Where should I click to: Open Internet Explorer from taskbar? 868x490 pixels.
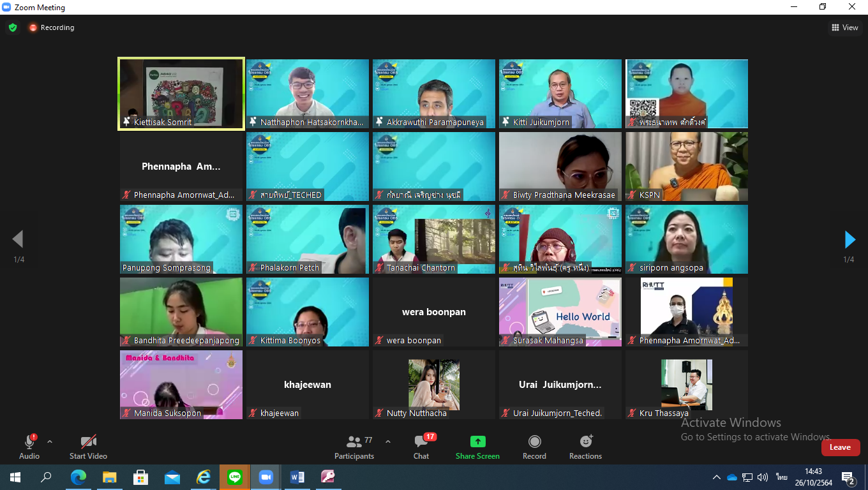click(204, 477)
